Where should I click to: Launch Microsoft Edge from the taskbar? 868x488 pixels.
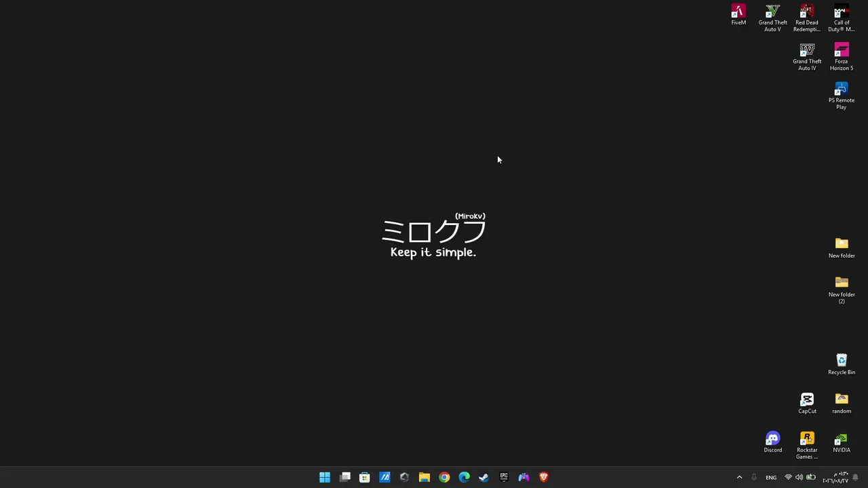pyautogui.click(x=464, y=477)
